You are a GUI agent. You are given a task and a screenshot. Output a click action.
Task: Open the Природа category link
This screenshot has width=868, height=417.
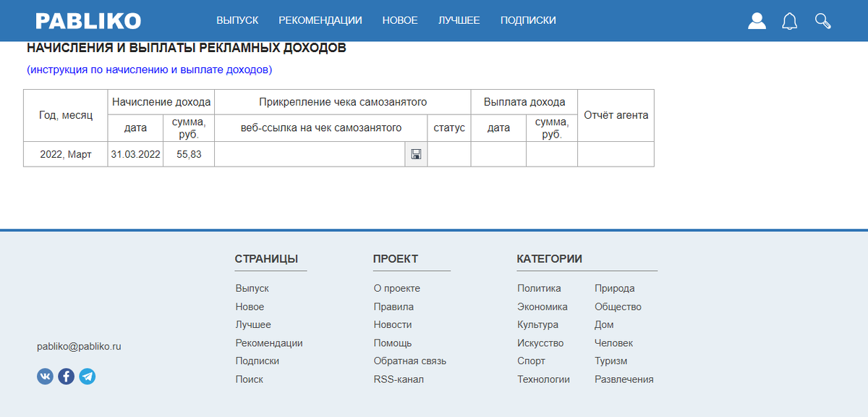pyautogui.click(x=614, y=288)
